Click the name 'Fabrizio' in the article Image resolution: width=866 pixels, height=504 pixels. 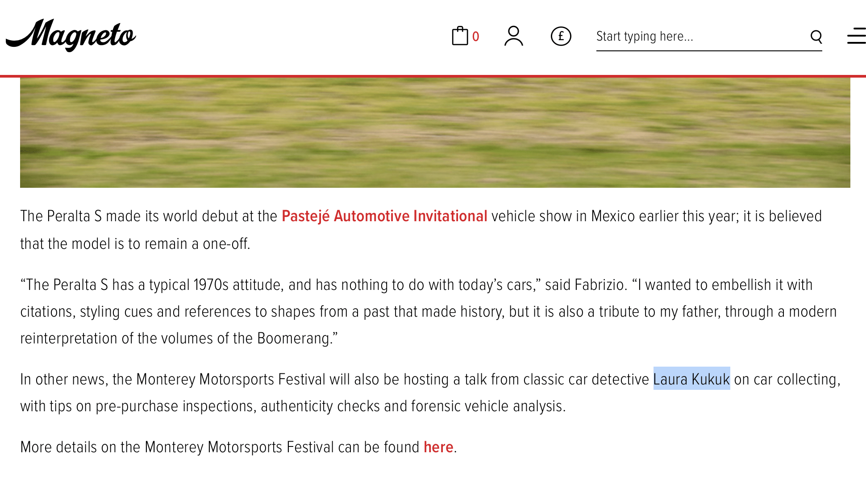pos(600,285)
